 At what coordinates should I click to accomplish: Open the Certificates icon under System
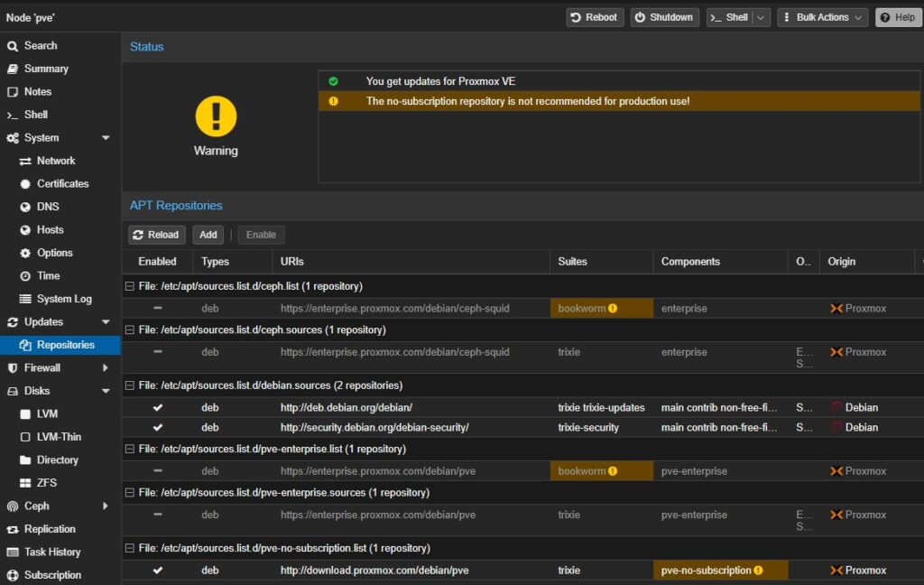point(25,184)
